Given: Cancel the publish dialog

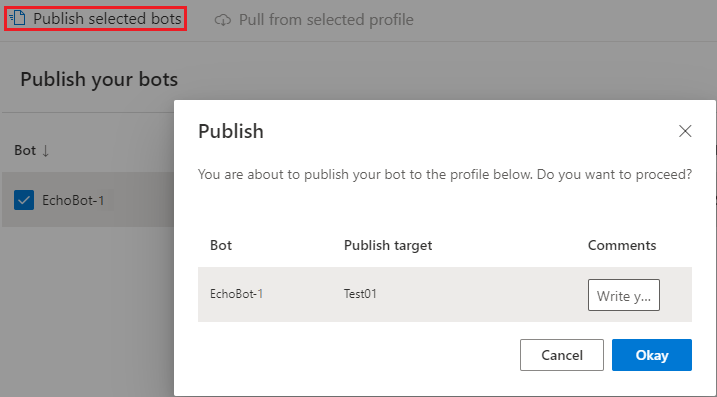Looking at the screenshot, I should (562, 355).
